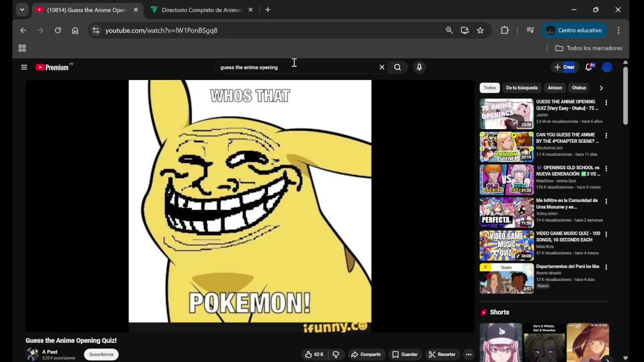Open the A Past channel avatar
Image resolution: width=644 pixels, height=362 pixels.
pos(32,354)
